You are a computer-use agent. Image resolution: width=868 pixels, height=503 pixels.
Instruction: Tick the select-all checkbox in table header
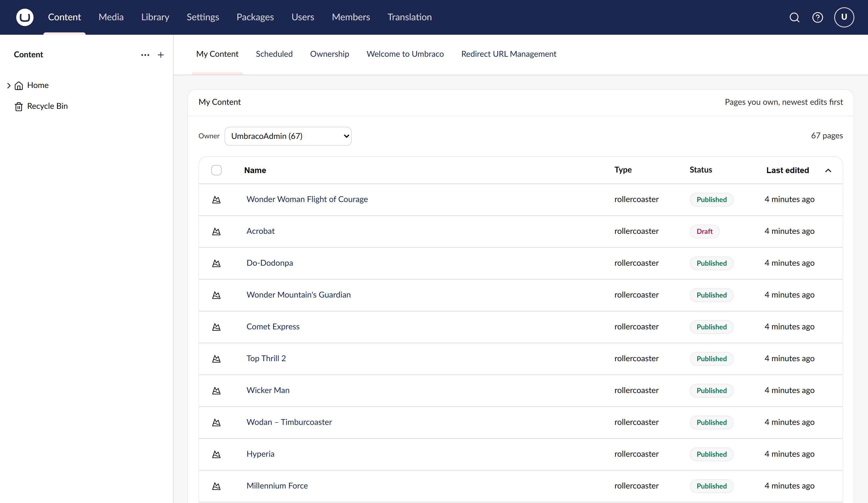pos(216,170)
